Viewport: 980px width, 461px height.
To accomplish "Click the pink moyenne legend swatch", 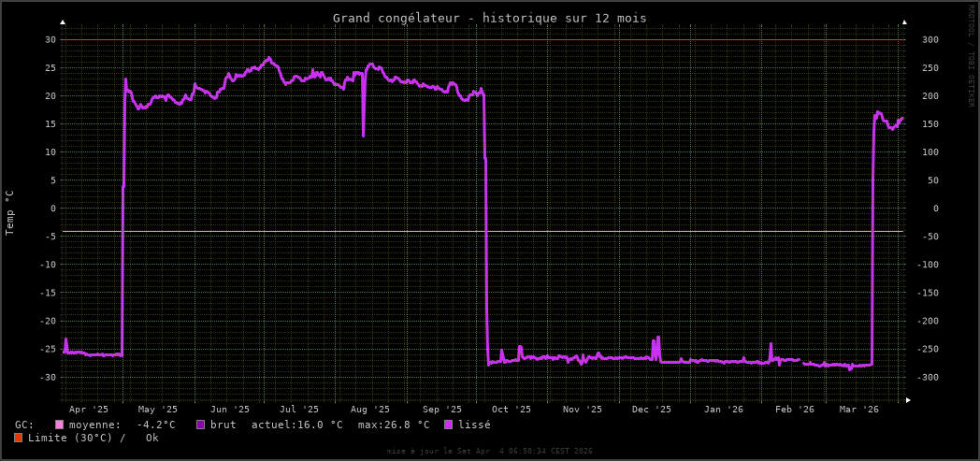I will pyautogui.click(x=60, y=425).
